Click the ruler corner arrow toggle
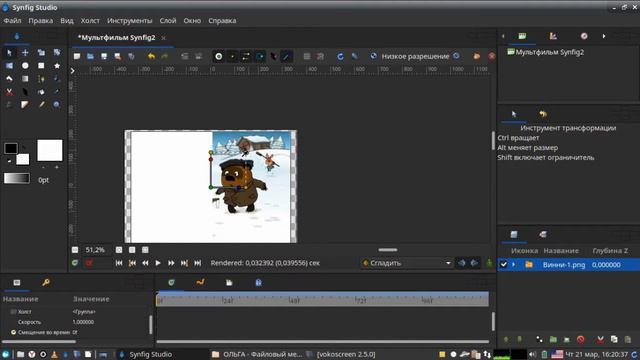The height and width of the screenshot is (360, 640). click(x=72, y=71)
